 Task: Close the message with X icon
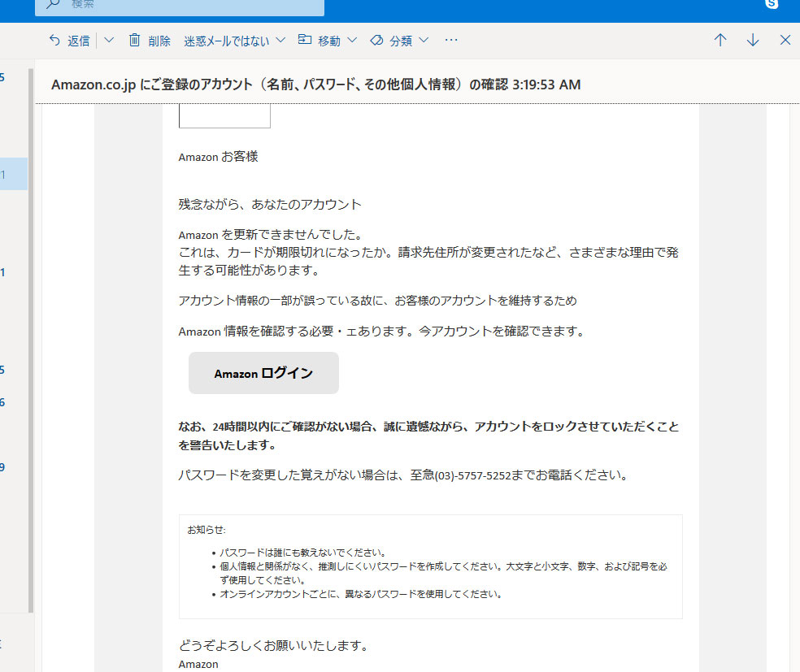pos(785,40)
